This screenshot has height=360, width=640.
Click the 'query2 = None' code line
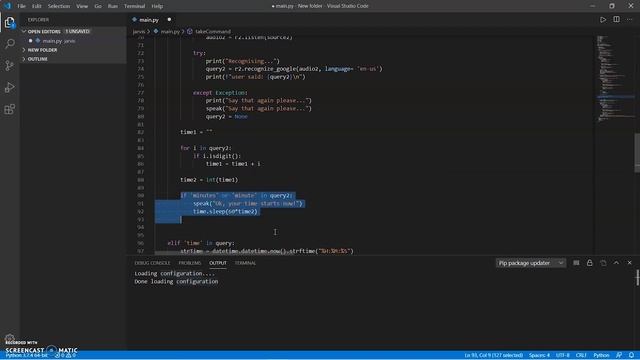coord(227,117)
